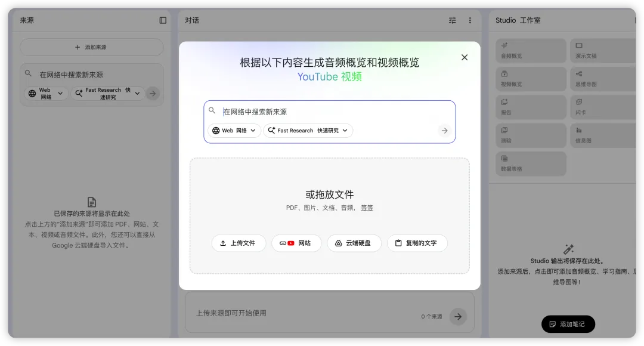The image size is (644, 346).
Task: Click 上传文件 upload file button
Action: click(x=239, y=243)
